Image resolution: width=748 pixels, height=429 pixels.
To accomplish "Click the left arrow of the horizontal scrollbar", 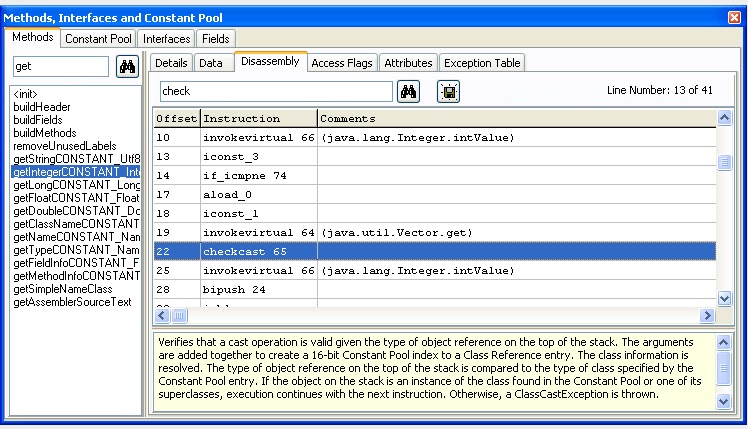I will [x=162, y=315].
